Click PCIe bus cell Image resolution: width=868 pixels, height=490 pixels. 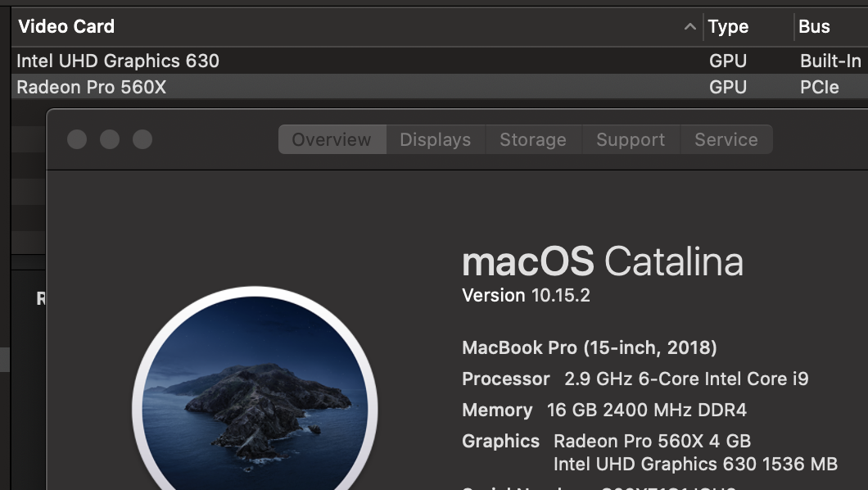click(x=820, y=87)
